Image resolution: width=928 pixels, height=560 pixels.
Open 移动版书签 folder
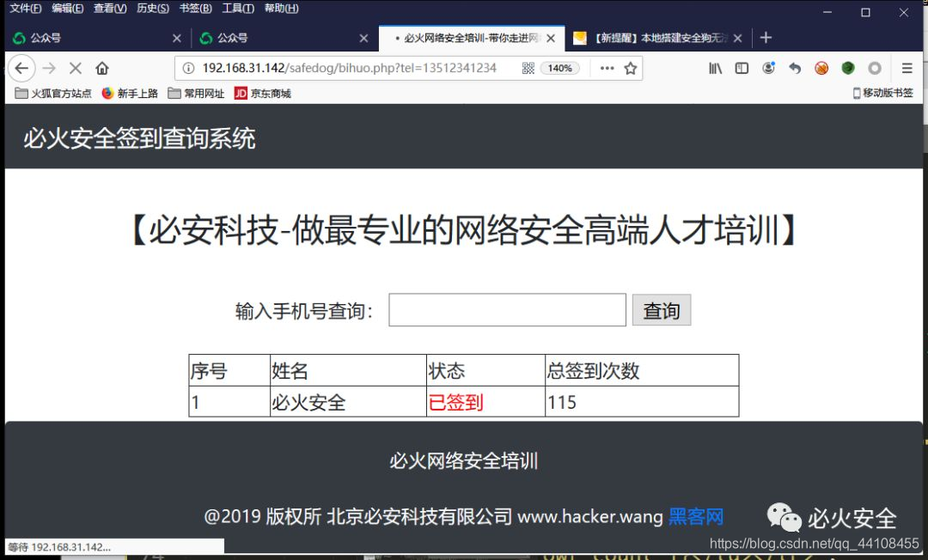tap(883, 93)
